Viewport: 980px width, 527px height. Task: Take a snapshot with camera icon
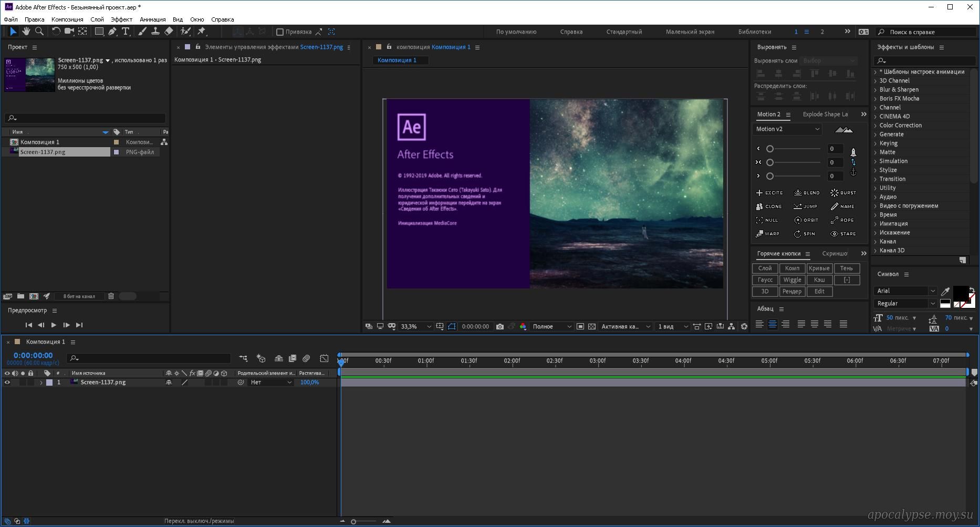tap(500, 326)
